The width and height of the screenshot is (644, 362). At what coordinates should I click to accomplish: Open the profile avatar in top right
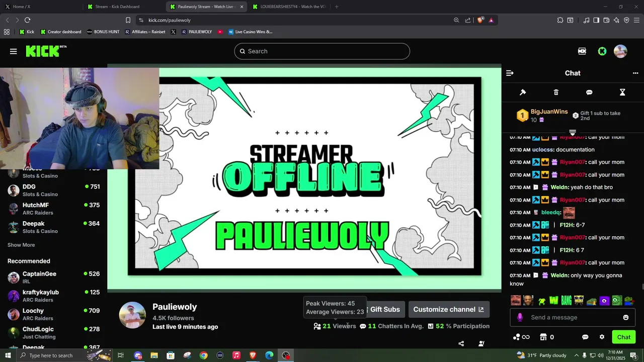click(620, 51)
